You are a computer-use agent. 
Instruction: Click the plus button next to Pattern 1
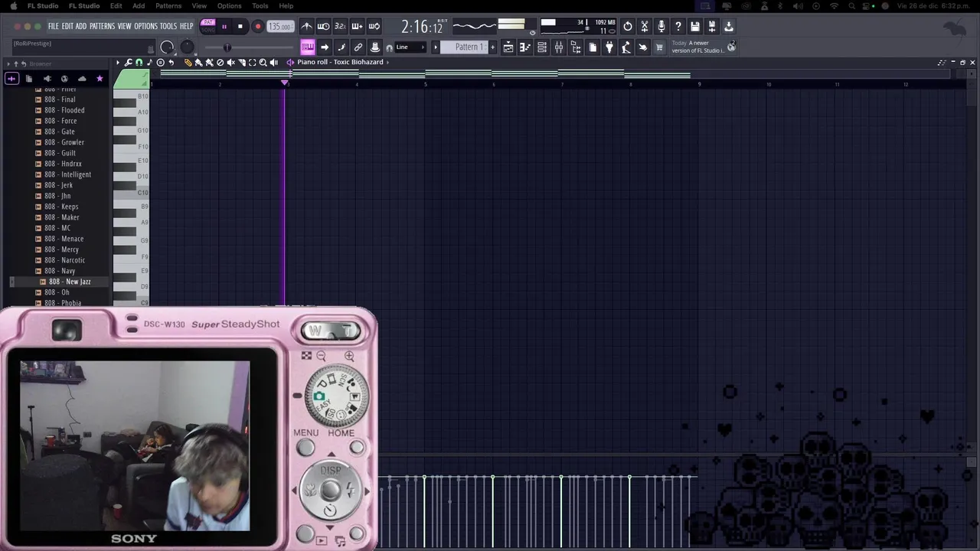(492, 47)
